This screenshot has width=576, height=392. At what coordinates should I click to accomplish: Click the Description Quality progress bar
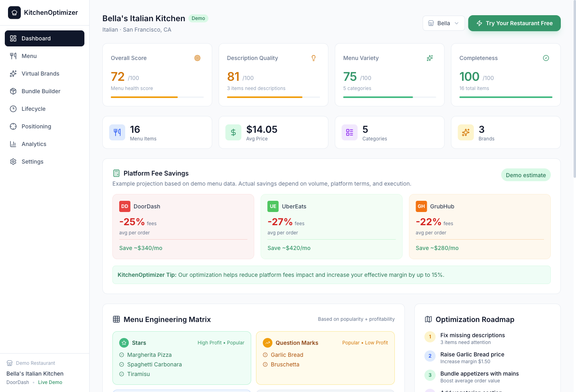[273, 97]
